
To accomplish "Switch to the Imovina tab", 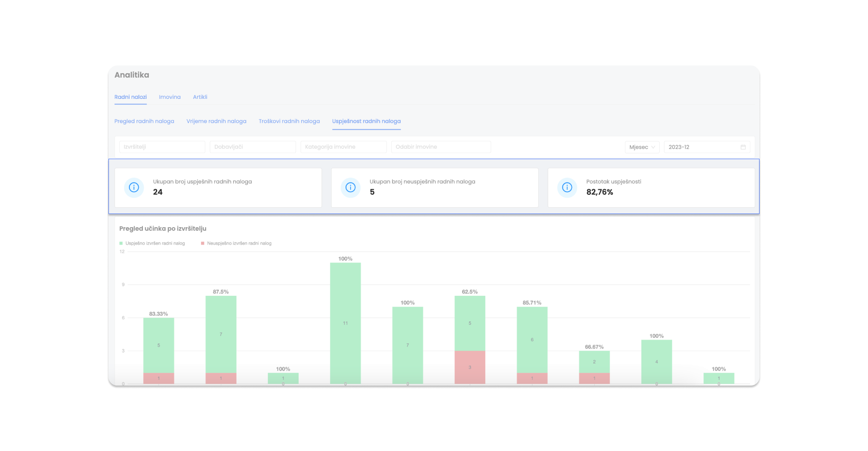I will (170, 97).
